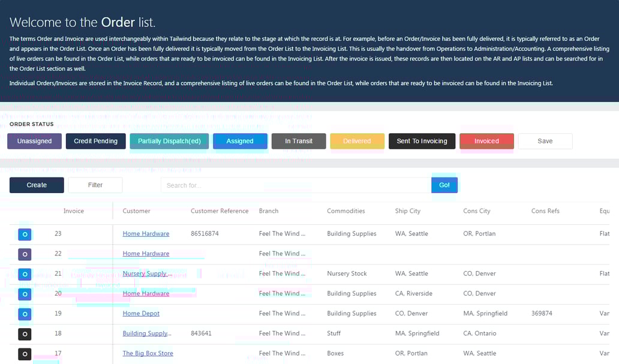
Task: Toggle the Credit Pending status filter
Action: [x=95, y=142]
